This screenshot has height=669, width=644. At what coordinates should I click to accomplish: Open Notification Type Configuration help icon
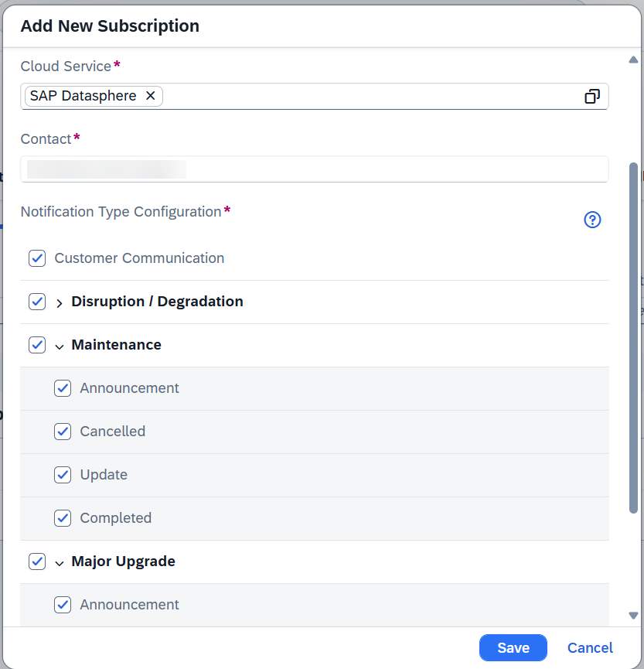click(x=592, y=220)
